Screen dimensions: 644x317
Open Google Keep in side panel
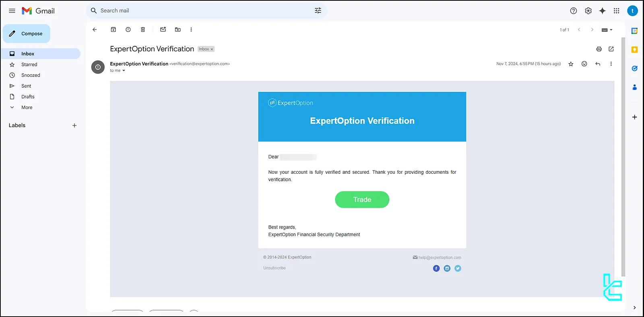(634, 49)
